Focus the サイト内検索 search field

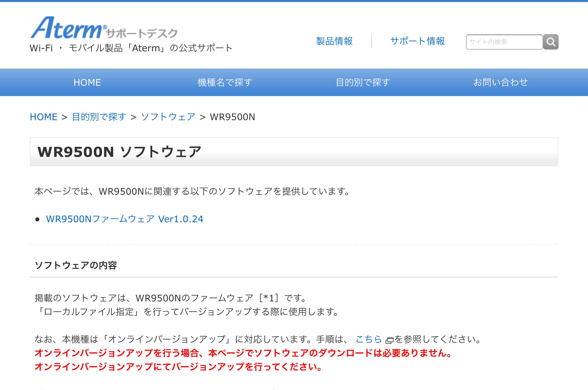tap(504, 42)
